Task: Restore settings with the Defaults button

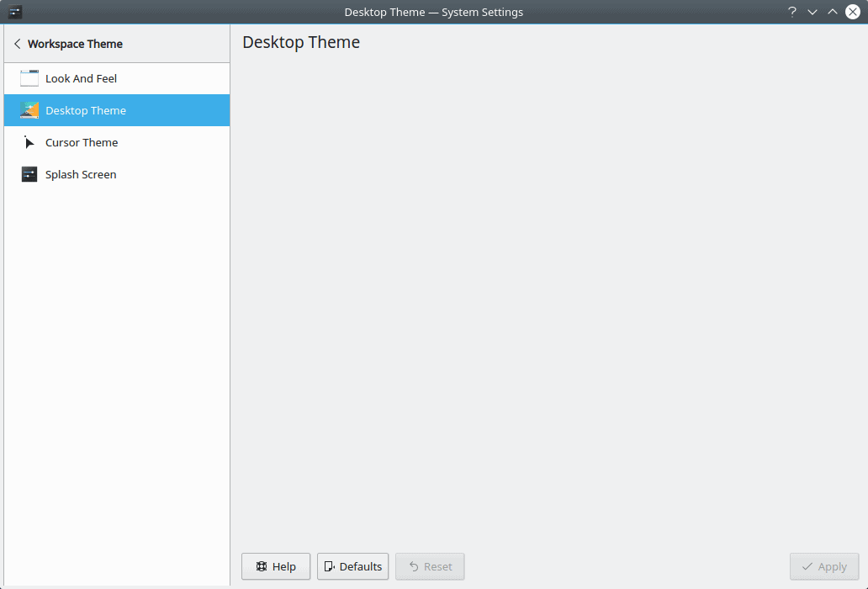Action: [x=352, y=566]
